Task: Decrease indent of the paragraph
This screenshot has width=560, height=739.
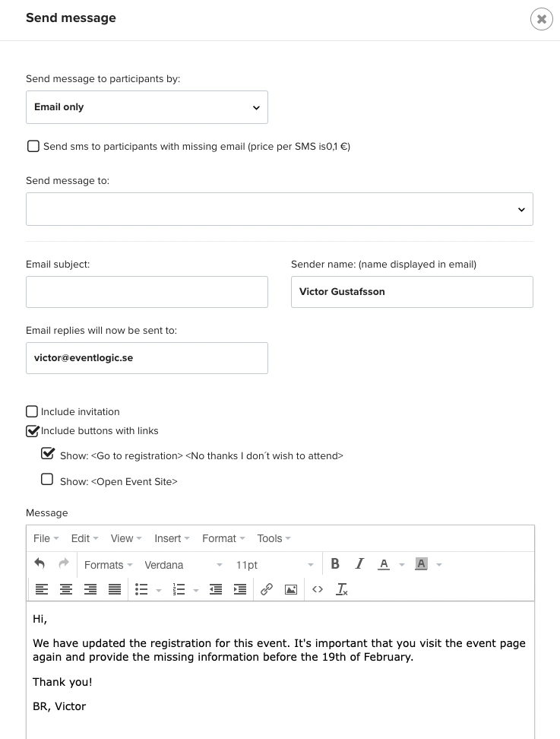Action: click(216, 589)
